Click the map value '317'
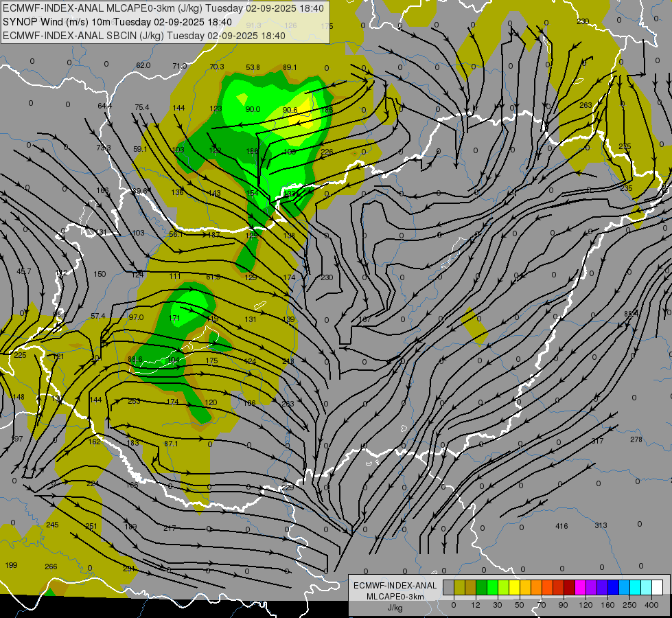 coord(597,441)
